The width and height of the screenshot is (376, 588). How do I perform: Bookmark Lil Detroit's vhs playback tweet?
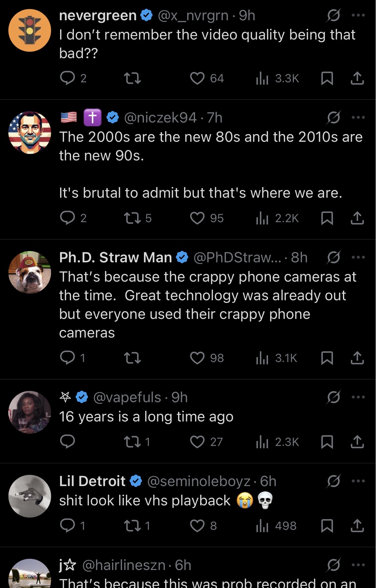327,526
